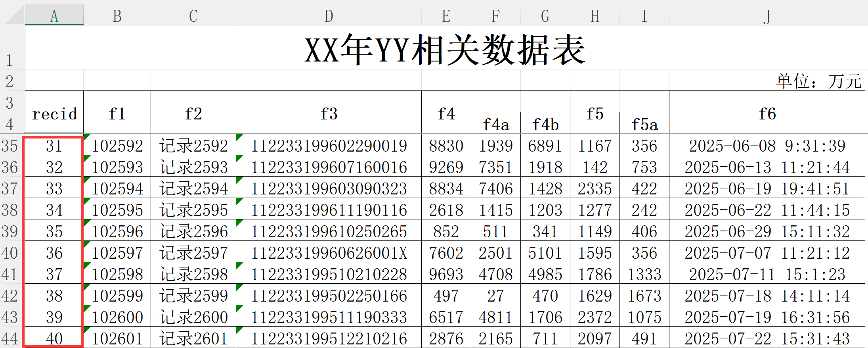Select the row 40 header
Viewport: 868px width, 348px height.
(10, 253)
